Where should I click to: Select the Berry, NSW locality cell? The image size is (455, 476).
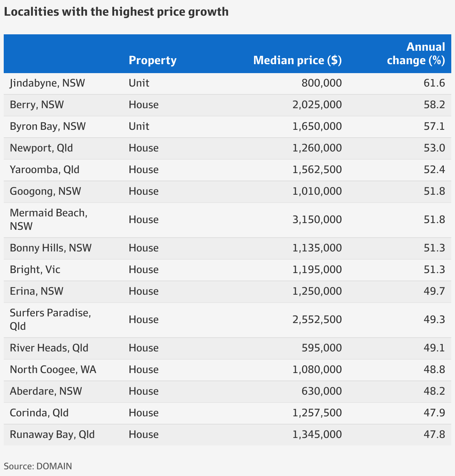(x=37, y=105)
